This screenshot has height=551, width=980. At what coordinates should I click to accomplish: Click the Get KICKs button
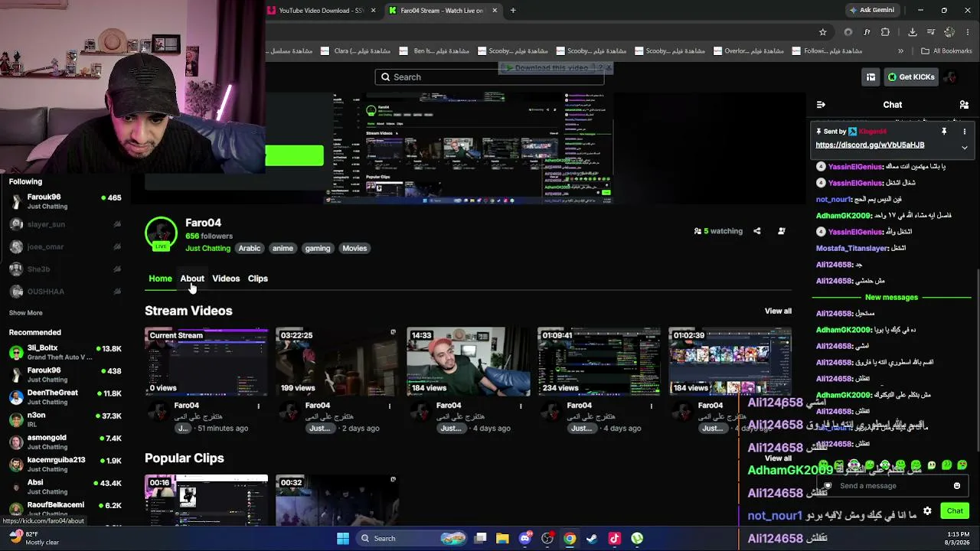[911, 77]
